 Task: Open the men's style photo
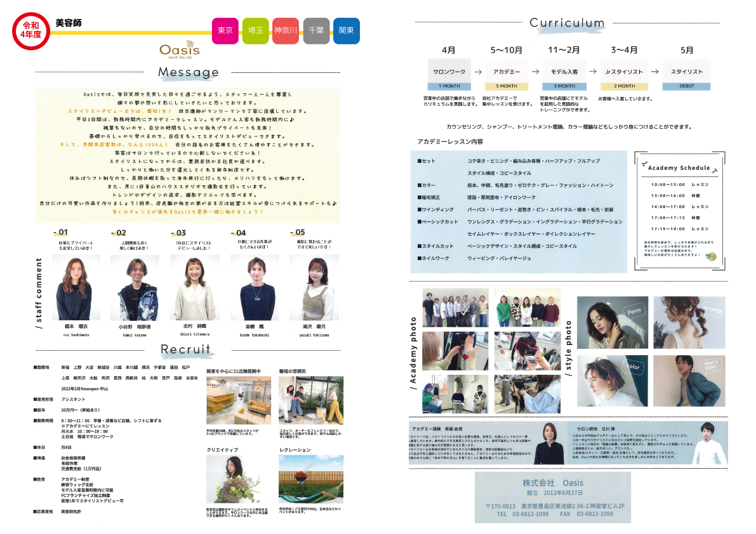click(689, 381)
